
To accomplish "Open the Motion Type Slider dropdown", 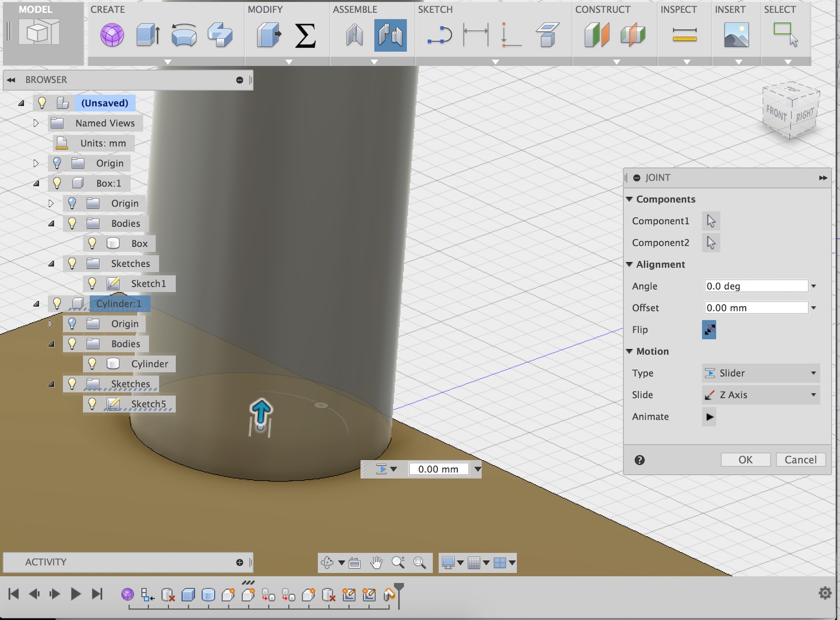I will point(761,373).
